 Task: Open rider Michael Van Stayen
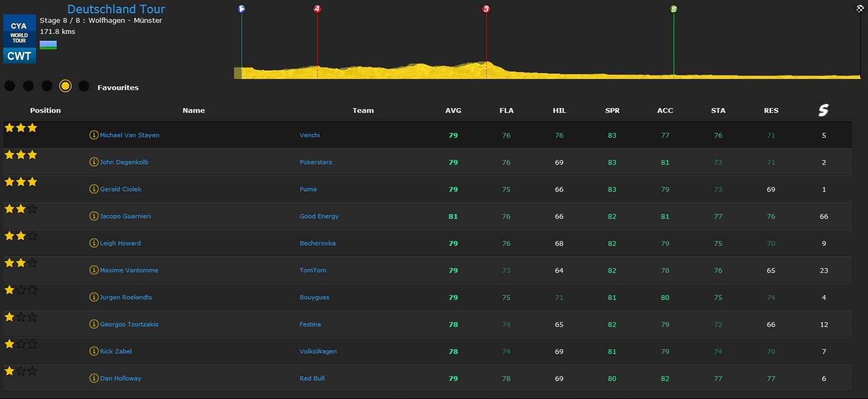click(130, 135)
